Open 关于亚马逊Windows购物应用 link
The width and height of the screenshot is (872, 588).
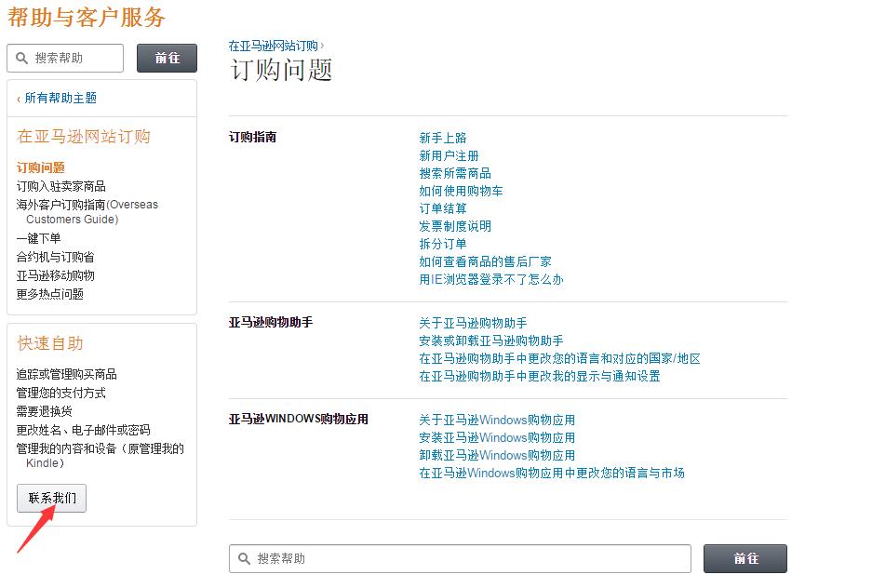pos(497,421)
